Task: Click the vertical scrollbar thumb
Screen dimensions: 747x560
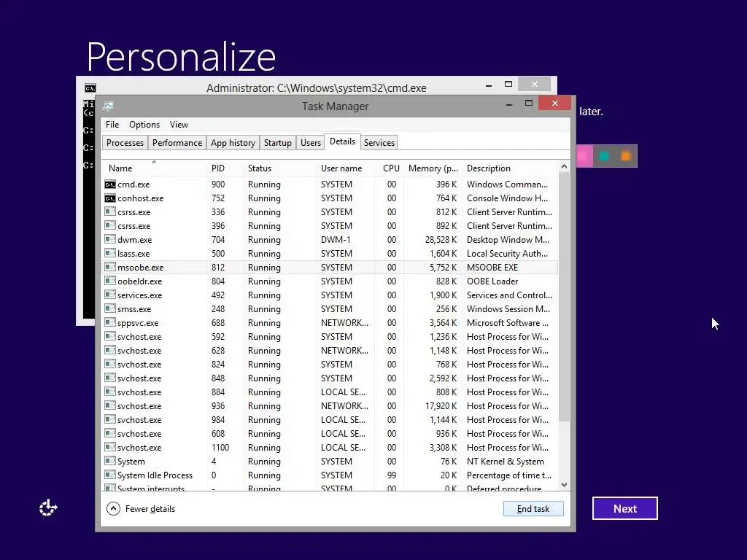Action: [x=564, y=297]
